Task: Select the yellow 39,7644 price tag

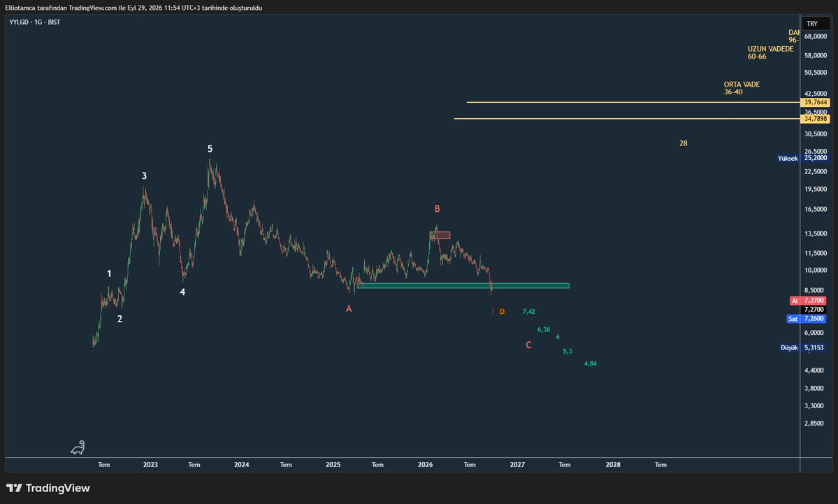Action: click(x=816, y=102)
